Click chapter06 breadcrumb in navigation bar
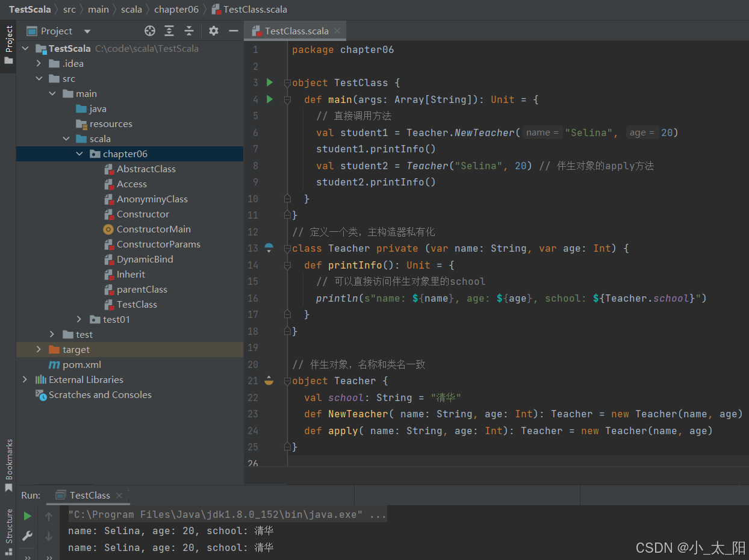Viewport: 749px width, 560px height. 176,9
